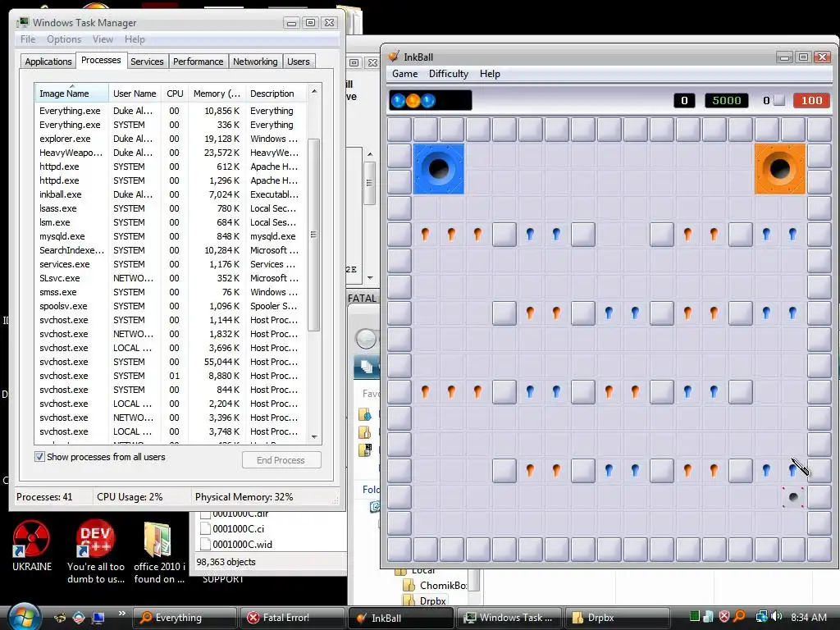Click the network icon in system tray
The width and height of the screenshot is (840, 630).
pos(761,617)
